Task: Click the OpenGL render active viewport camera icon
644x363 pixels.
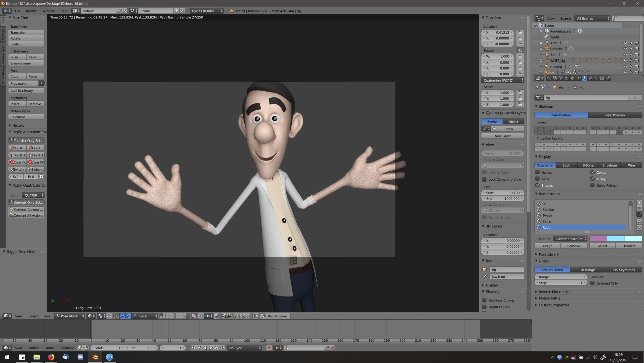Action: (223, 316)
